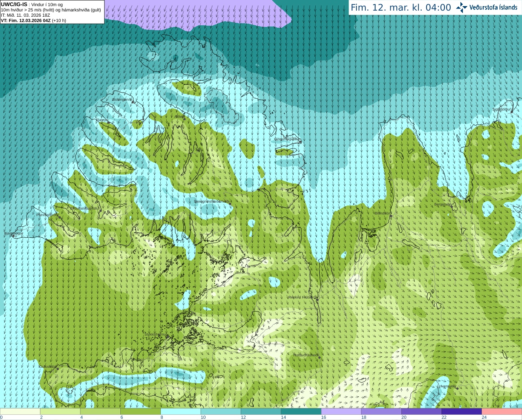Image resolution: width=522 pixels, height=420 pixels.
Task: Click the 12–14 m/s teal legend swatch
Action: pos(261,411)
